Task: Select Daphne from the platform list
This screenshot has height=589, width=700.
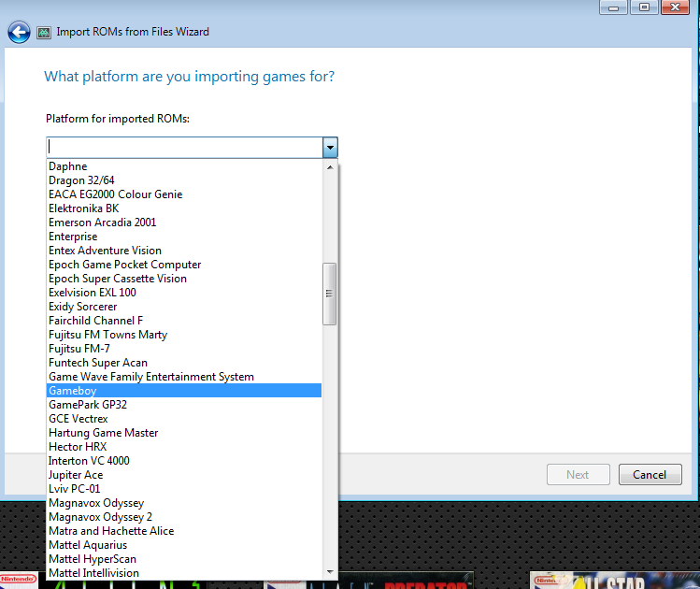Action: tap(184, 166)
